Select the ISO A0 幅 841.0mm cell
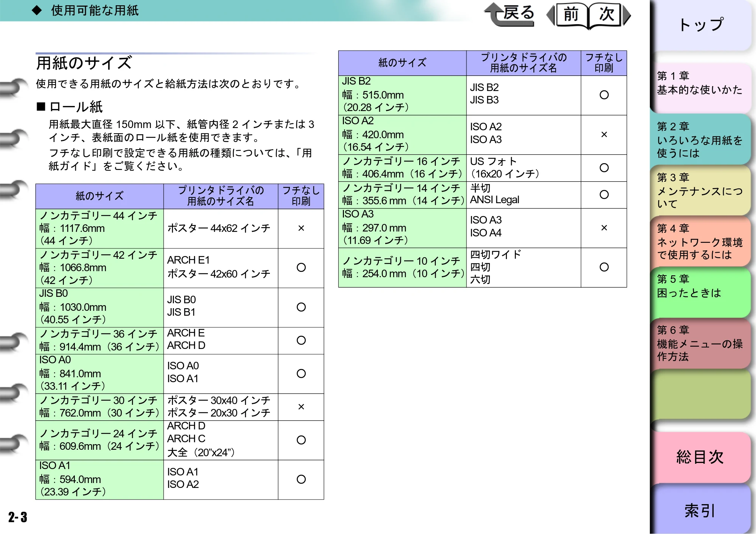756x534 pixels. point(99,374)
